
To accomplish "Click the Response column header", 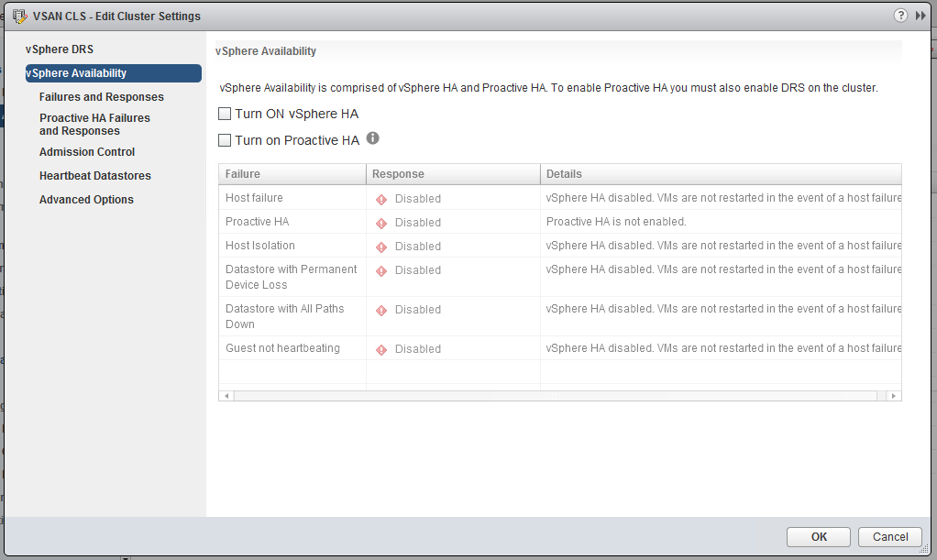I will coord(453,174).
